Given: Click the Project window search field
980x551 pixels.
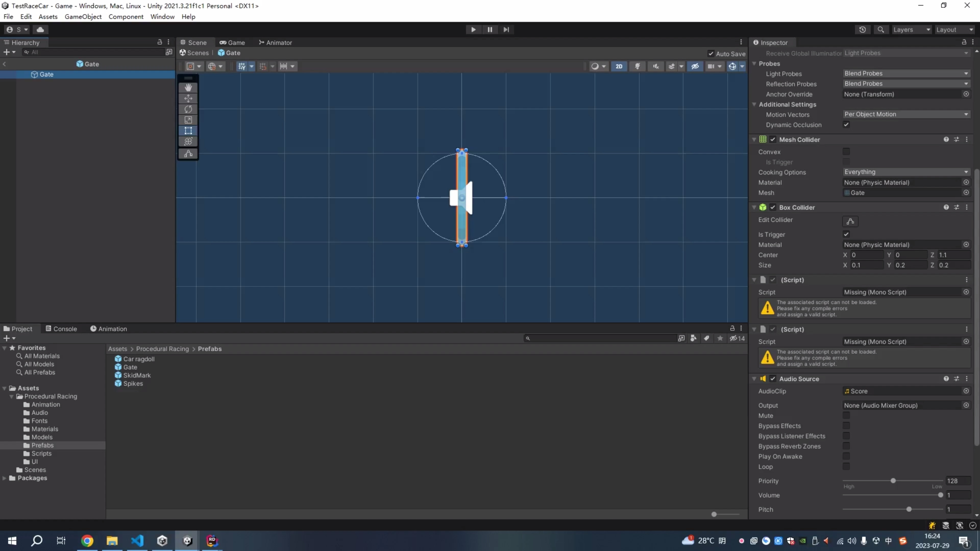Looking at the screenshot, I should [x=601, y=338].
